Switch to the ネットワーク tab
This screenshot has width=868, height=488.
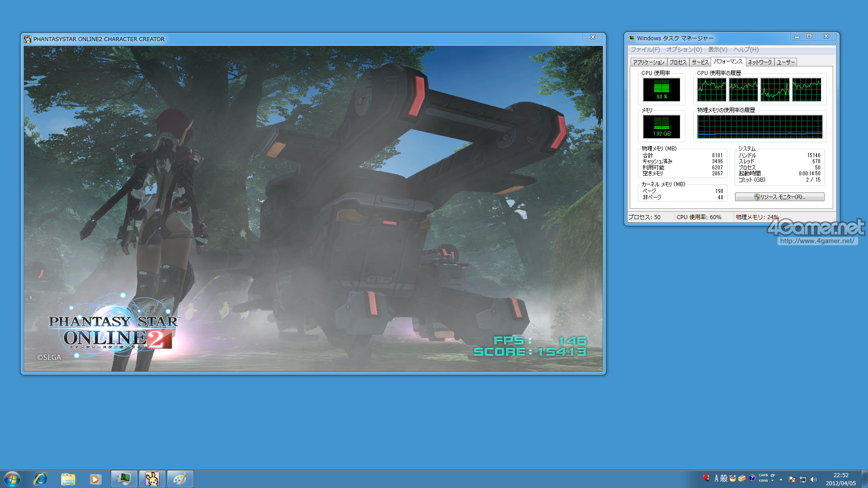coord(759,62)
